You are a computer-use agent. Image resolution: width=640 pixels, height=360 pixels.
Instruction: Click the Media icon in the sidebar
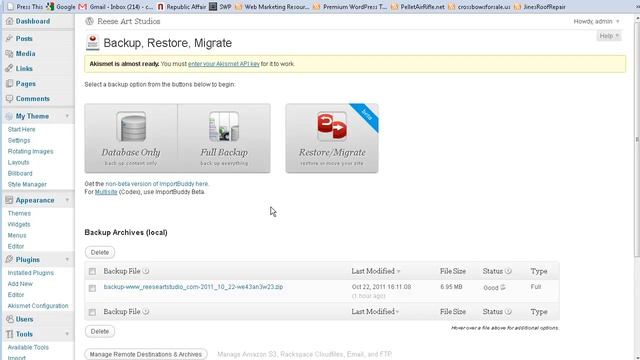pos(9,53)
